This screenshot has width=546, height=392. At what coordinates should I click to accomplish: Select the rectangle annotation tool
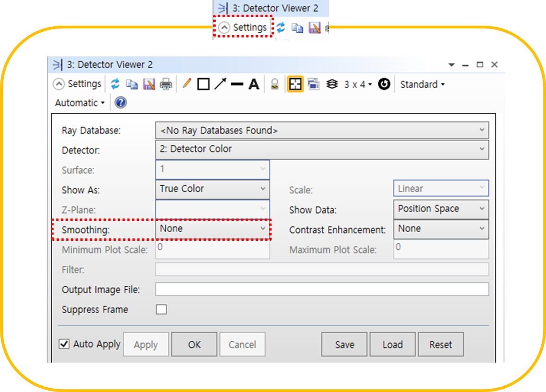tap(203, 84)
